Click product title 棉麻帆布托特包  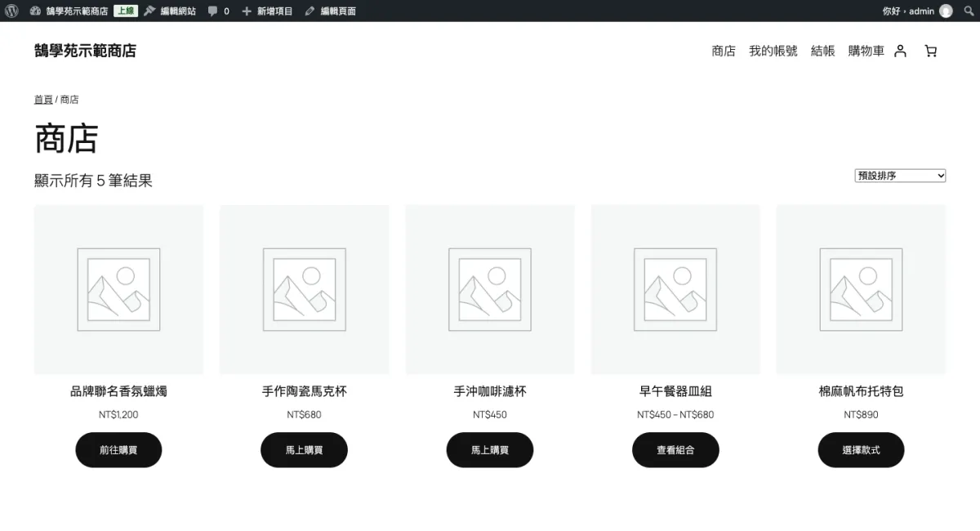(x=861, y=391)
